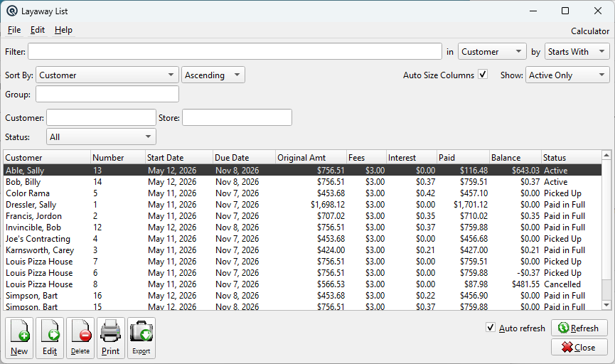Click the $1,698.12 original amount cell
This screenshot has width=615, height=364.
click(328, 204)
